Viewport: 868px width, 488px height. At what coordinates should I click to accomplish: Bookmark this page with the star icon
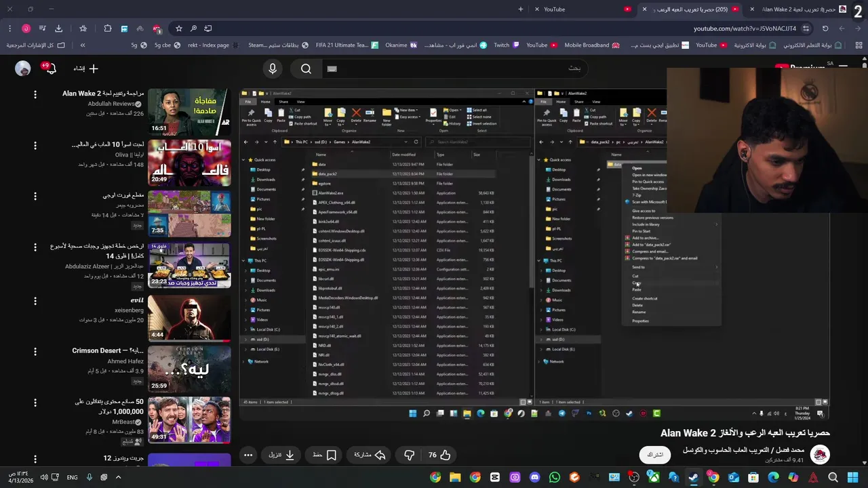pyautogui.click(x=179, y=28)
